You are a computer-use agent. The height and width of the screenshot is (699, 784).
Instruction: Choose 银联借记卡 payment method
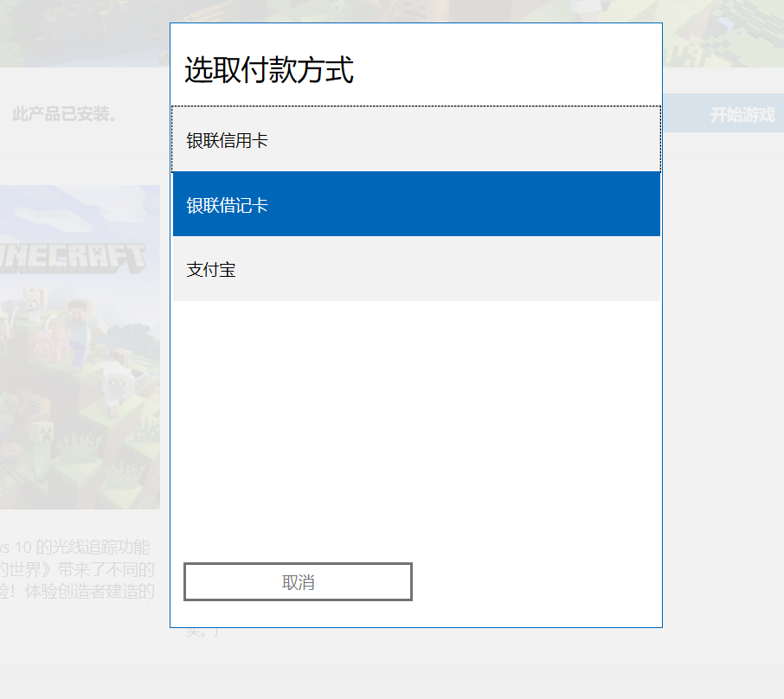(416, 204)
